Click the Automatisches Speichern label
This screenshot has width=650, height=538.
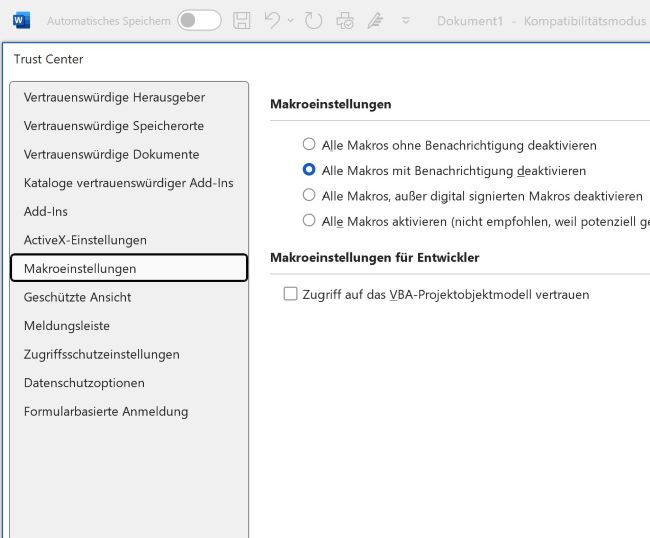click(109, 21)
